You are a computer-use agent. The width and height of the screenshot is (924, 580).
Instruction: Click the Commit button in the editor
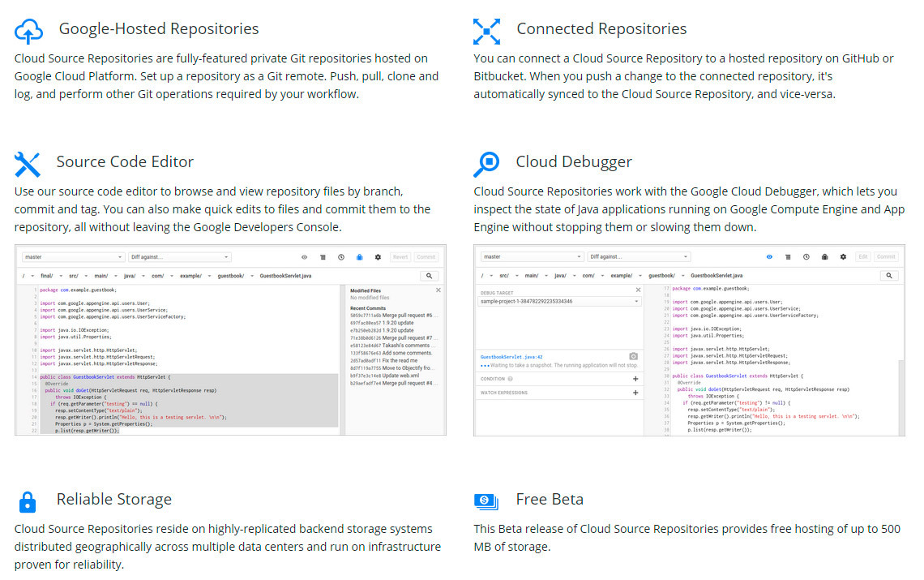coord(426,256)
